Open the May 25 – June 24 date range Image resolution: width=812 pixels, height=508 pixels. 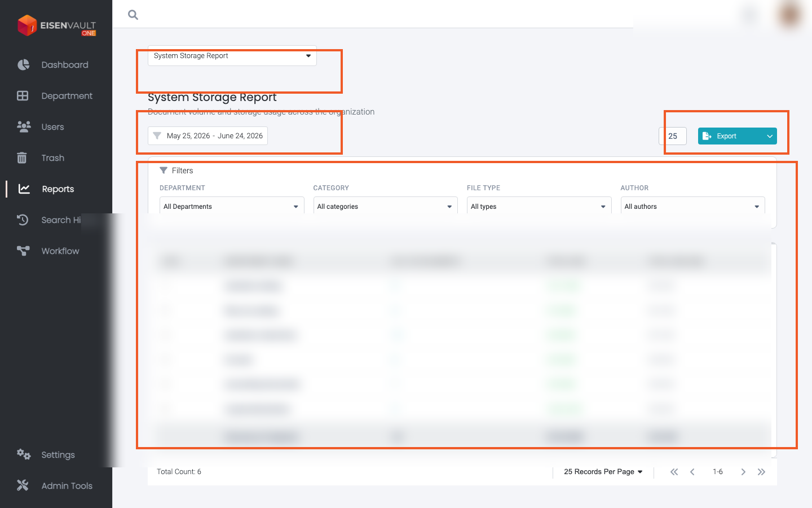[208, 136]
